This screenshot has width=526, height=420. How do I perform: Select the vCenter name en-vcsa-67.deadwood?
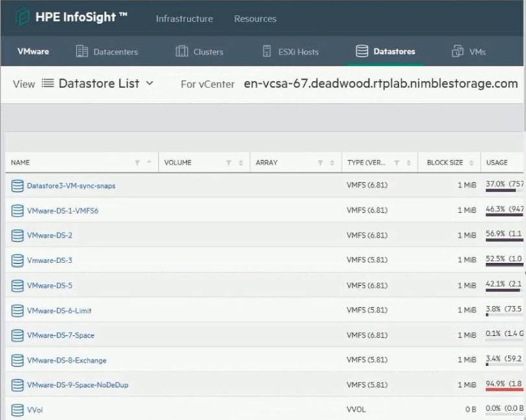(x=381, y=84)
